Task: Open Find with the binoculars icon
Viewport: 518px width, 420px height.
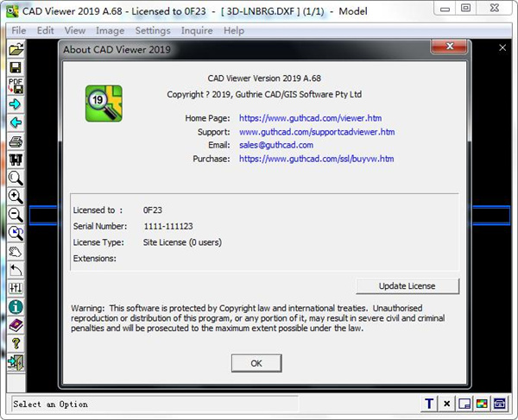Action: point(16,160)
